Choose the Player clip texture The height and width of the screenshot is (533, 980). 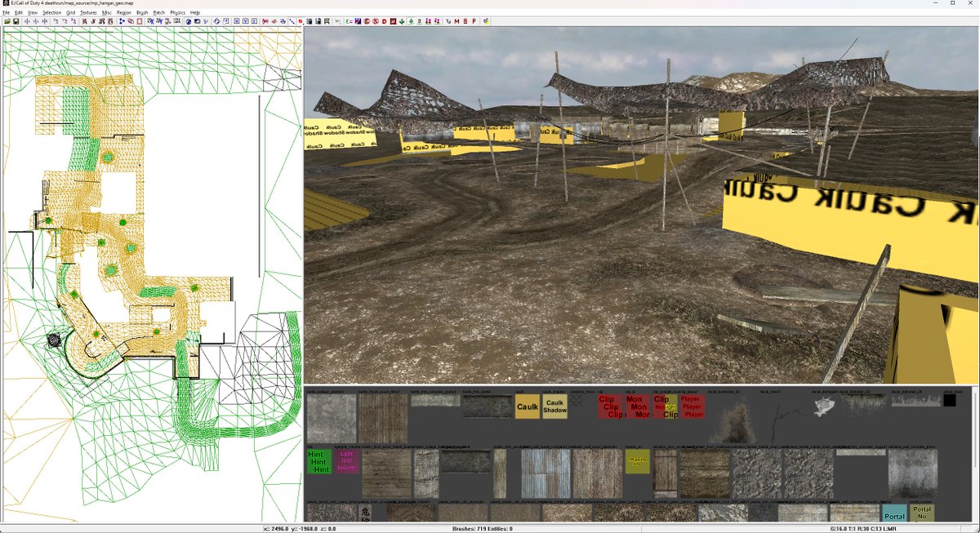(x=692, y=406)
